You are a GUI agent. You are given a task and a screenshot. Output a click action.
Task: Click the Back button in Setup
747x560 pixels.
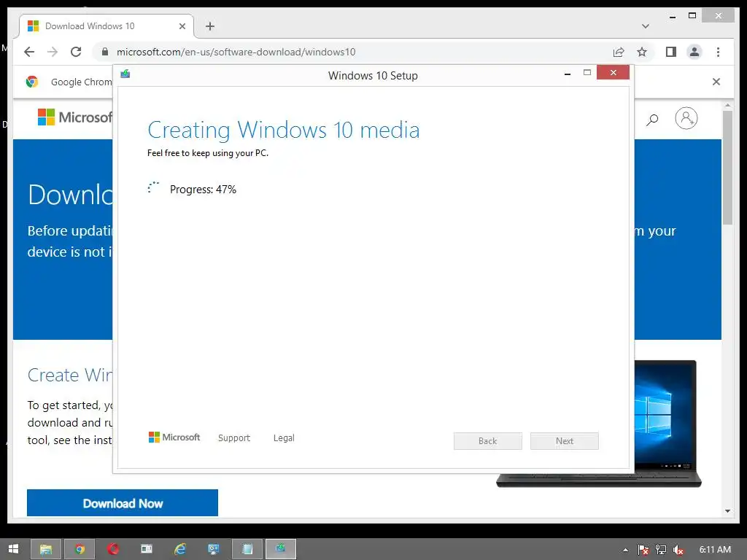488,441
